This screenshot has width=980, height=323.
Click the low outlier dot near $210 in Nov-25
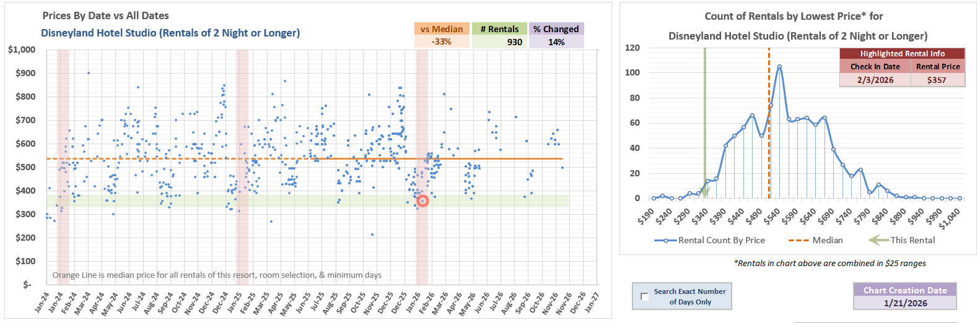[x=372, y=235]
